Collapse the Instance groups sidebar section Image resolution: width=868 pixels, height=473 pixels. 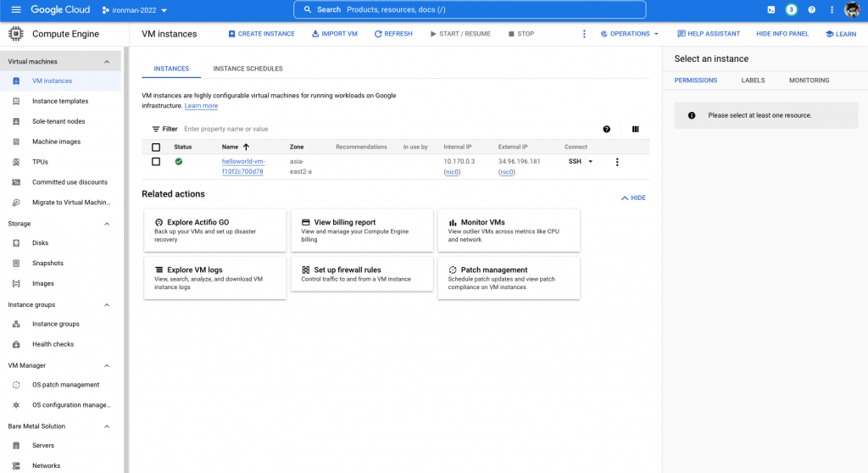107,304
